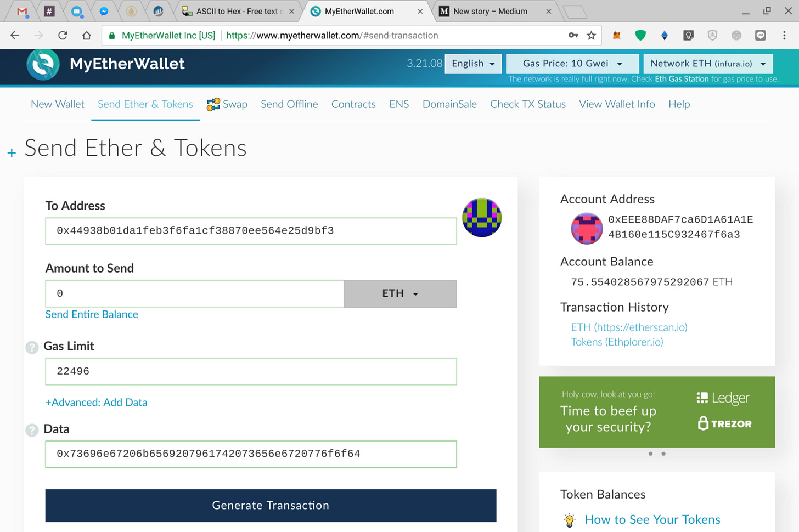Image resolution: width=799 pixels, height=532 pixels.
Task: Click into the Amount to Send field
Action: [x=194, y=293]
